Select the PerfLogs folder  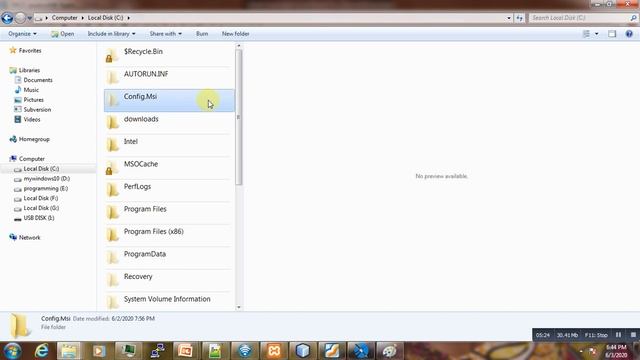[169, 190]
